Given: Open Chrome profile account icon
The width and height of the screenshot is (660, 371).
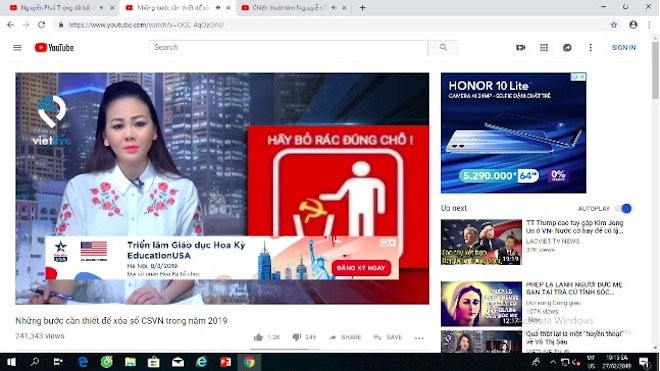Looking at the screenshot, I should coord(633,25).
